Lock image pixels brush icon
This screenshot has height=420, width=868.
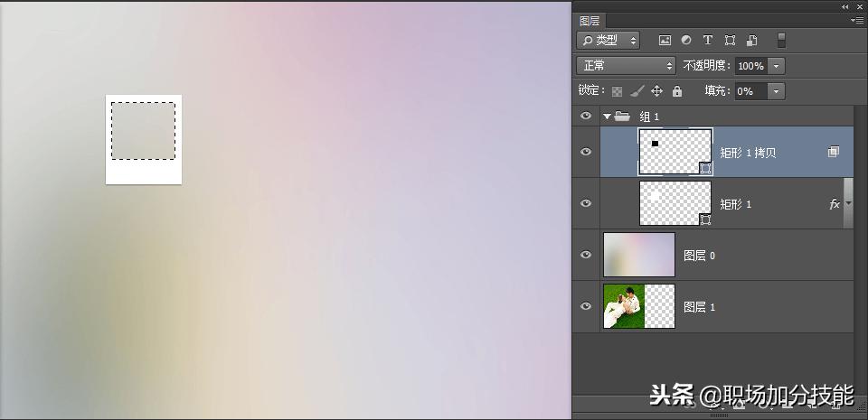pos(637,91)
